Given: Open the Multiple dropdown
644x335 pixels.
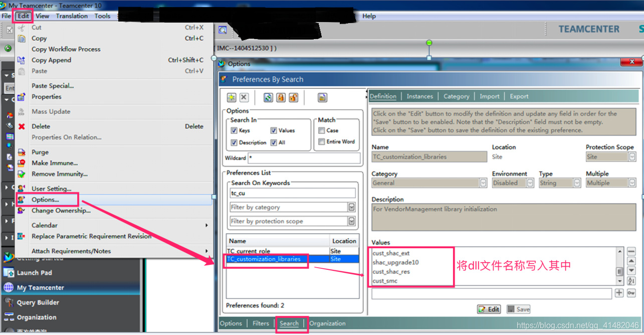Looking at the screenshot, I should click(632, 183).
